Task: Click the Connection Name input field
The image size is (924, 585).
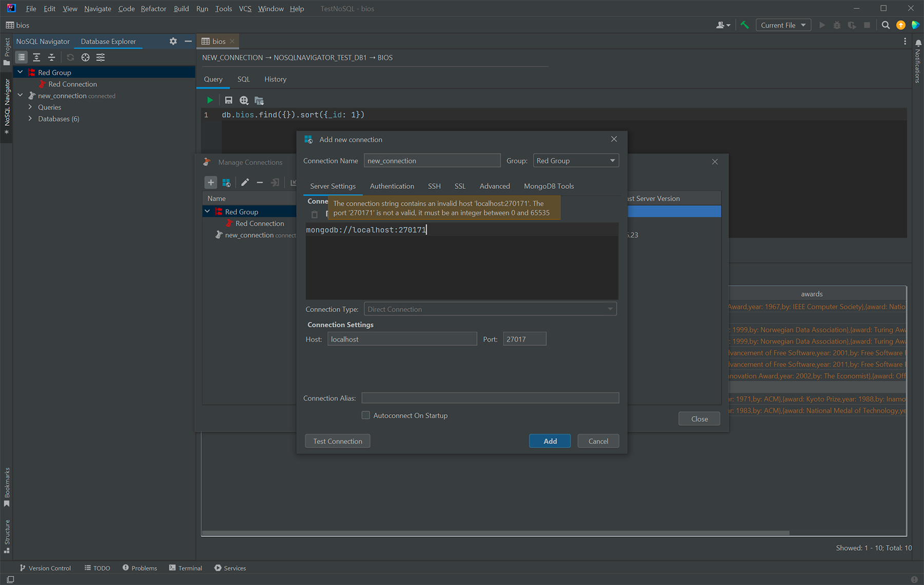Action: tap(432, 161)
